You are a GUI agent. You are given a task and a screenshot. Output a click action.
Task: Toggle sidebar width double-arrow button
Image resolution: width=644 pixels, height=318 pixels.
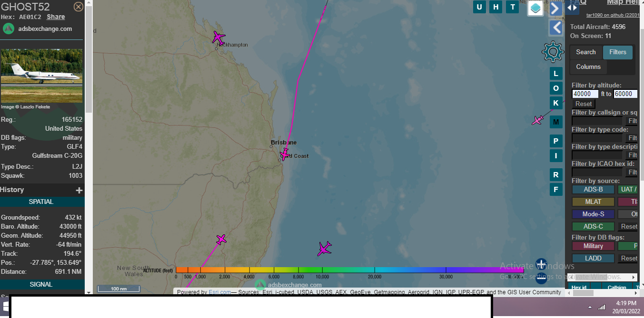(572, 7)
